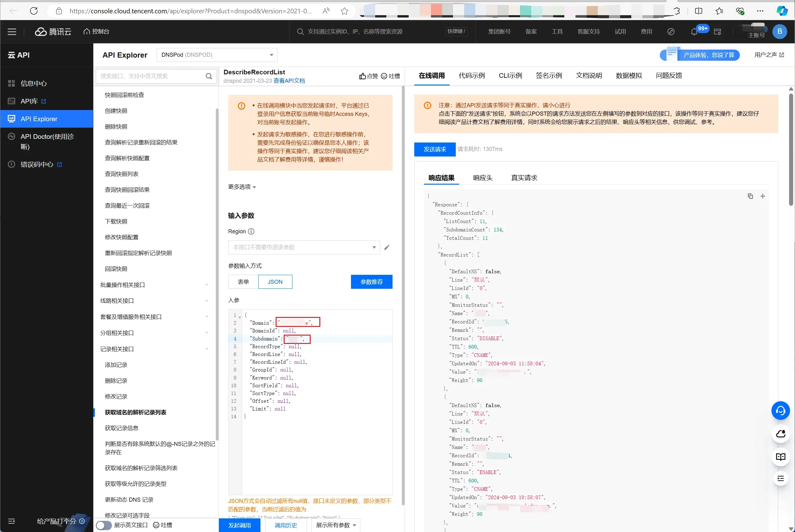795x532 pixels.
Task: Open the Copilot icon in browser toolbar
Action: (782, 11)
